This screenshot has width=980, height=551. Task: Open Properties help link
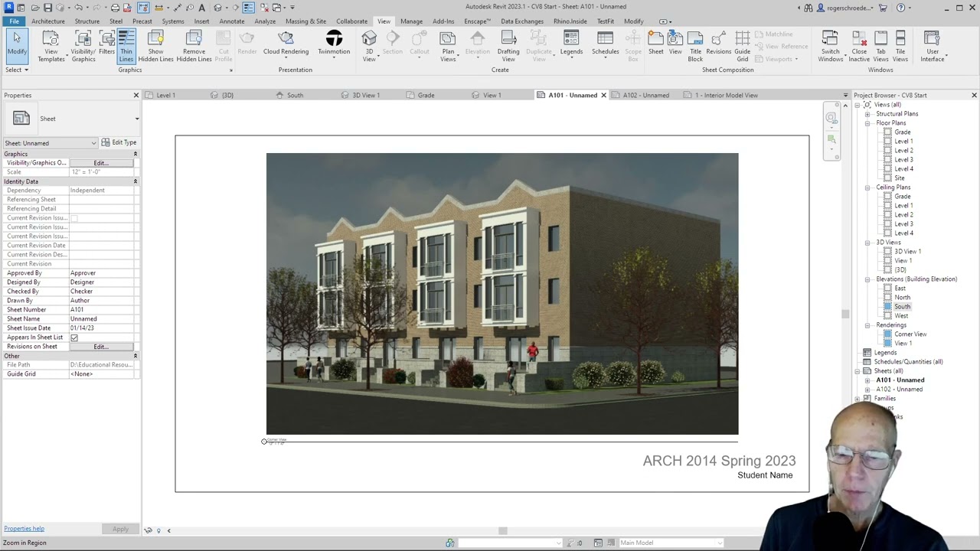pos(24,529)
